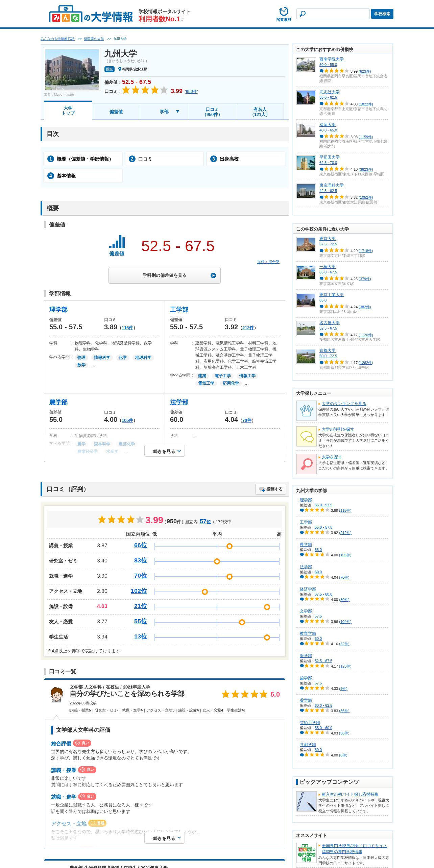Open the 工学部 faculty link
Image resolution: width=434 pixels, height=868 pixels.
coord(179,309)
